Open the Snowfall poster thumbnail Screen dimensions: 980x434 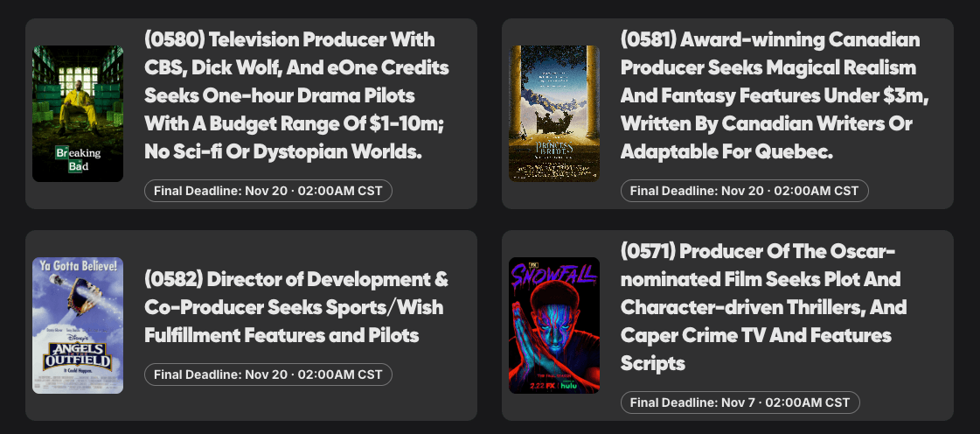554,325
